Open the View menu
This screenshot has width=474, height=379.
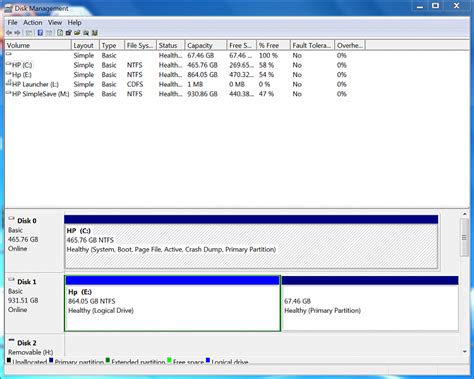(55, 22)
